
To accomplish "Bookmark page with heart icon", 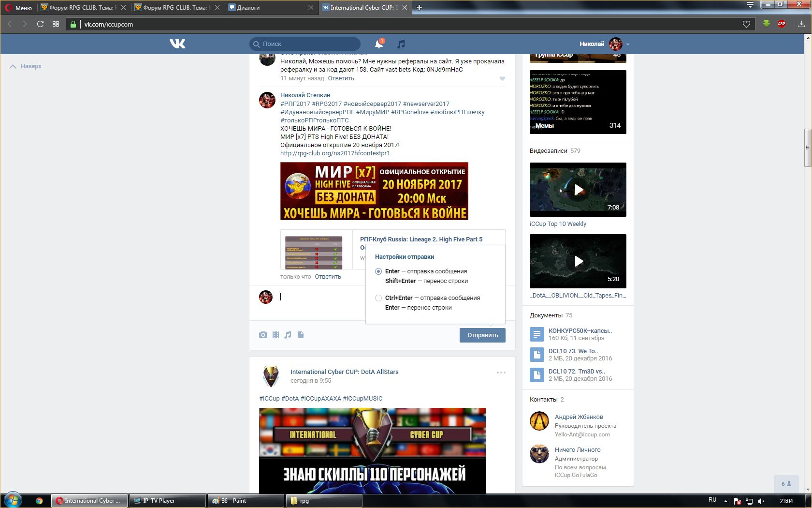I will pyautogui.click(x=746, y=24).
